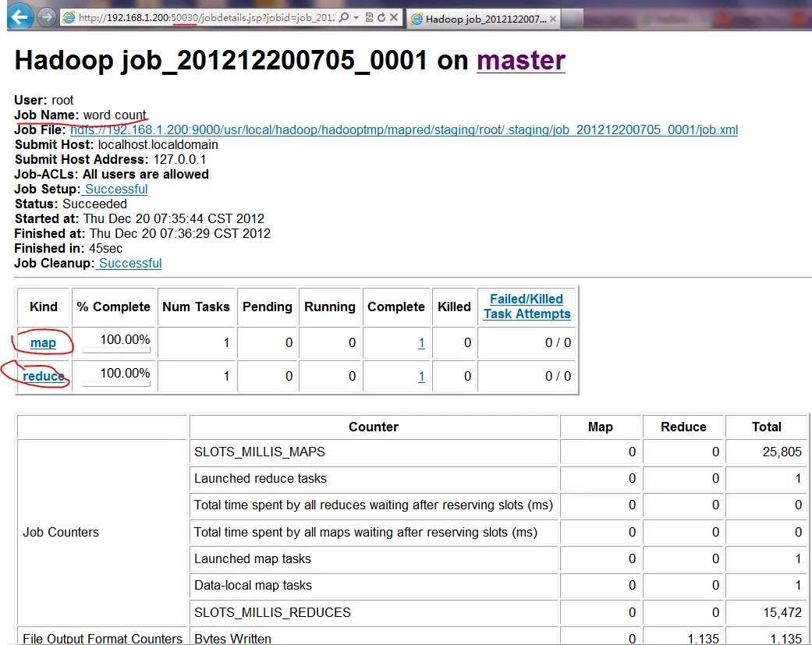
Task: Click the search magnifier icon in address bar
Action: coord(344,17)
